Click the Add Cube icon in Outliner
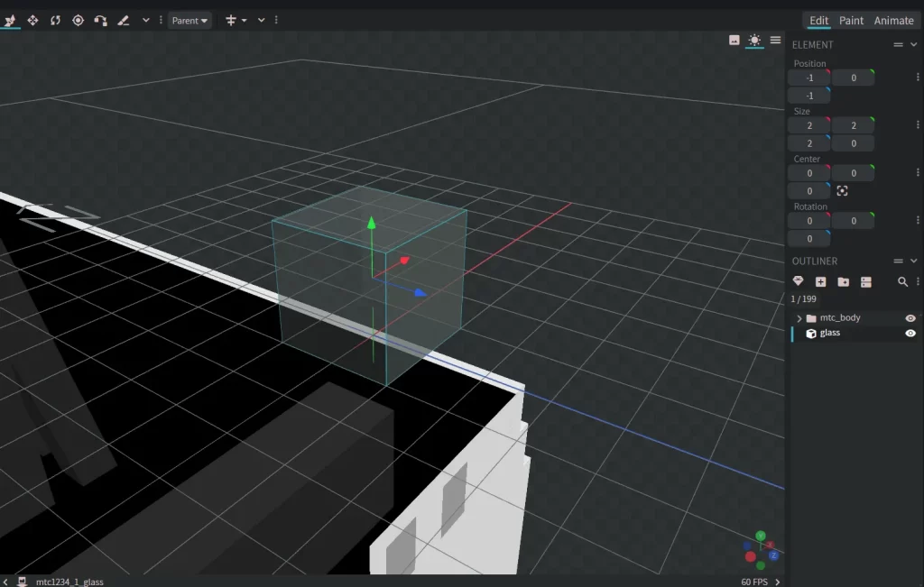Screen dimensions: 924x587 pyautogui.click(x=820, y=282)
